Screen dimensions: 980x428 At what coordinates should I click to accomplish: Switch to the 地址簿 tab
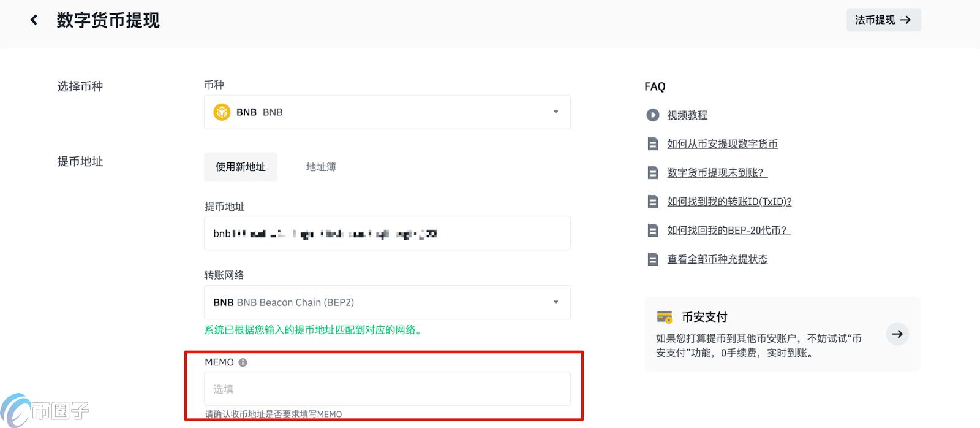tap(321, 167)
